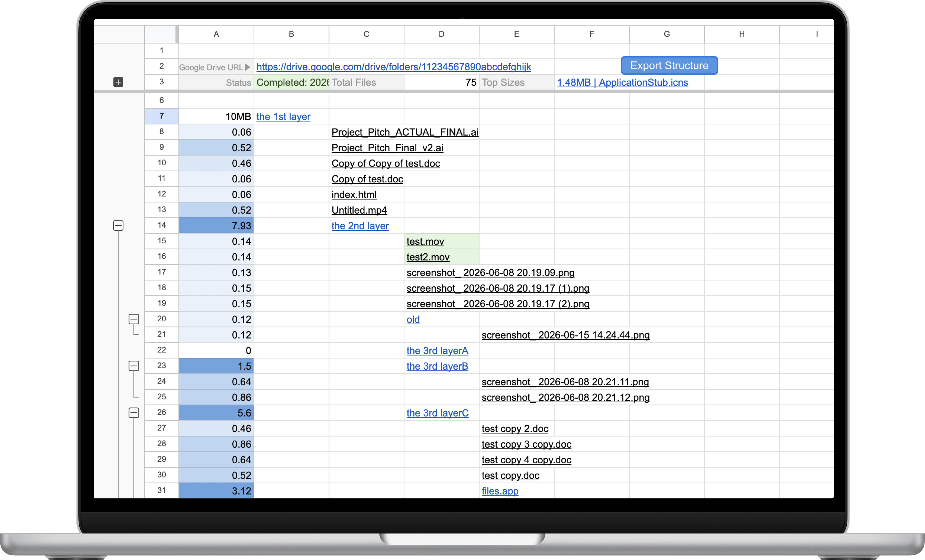The height and width of the screenshot is (560, 925).
Task: Select row 1 header
Action: [x=161, y=51]
